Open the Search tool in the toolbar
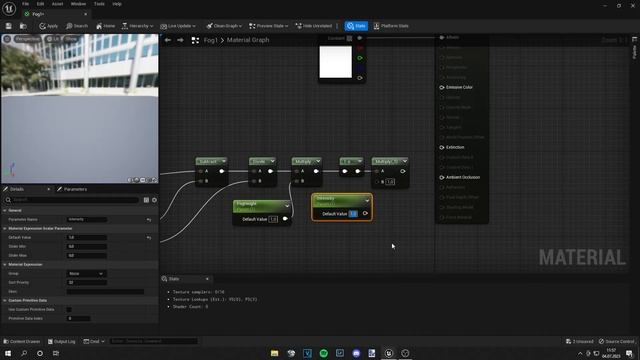The width and height of the screenshot is (640, 360). (x=77, y=26)
